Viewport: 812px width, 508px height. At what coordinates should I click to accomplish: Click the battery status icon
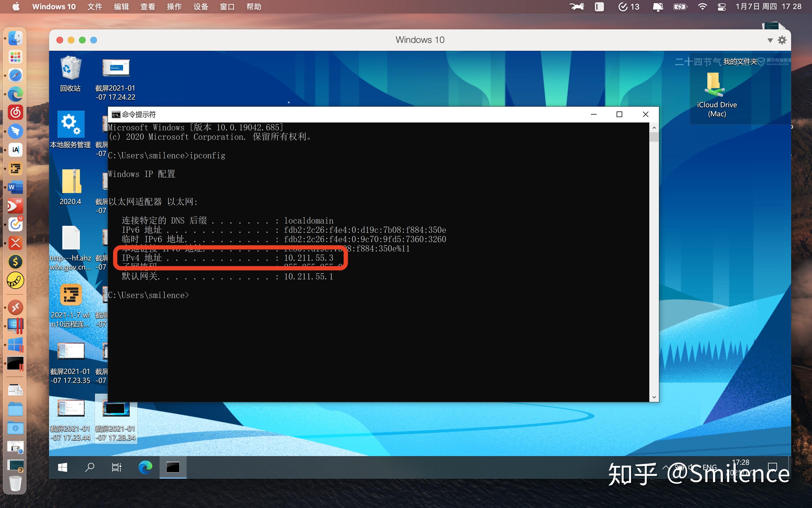[x=680, y=7]
